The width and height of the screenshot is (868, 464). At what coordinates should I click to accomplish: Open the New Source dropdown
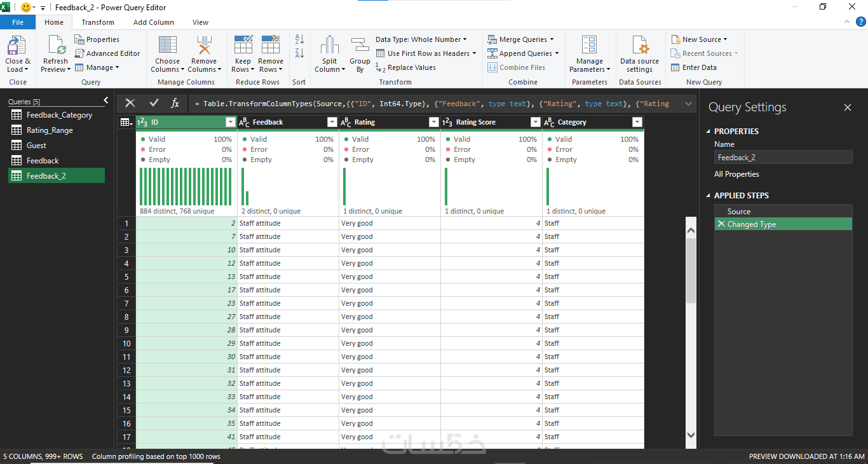699,39
